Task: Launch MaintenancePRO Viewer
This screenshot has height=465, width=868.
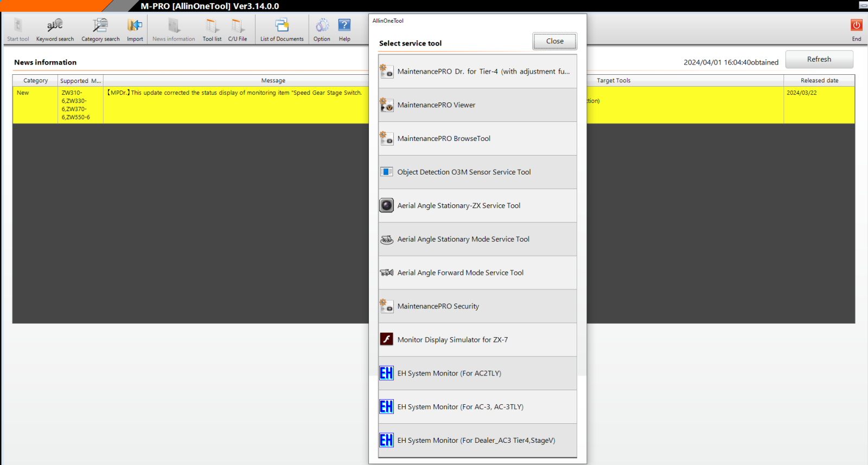Action: (x=477, y=105)
